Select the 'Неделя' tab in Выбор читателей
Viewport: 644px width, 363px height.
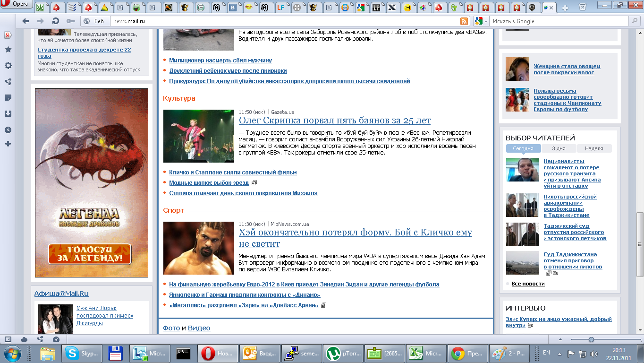594,148
